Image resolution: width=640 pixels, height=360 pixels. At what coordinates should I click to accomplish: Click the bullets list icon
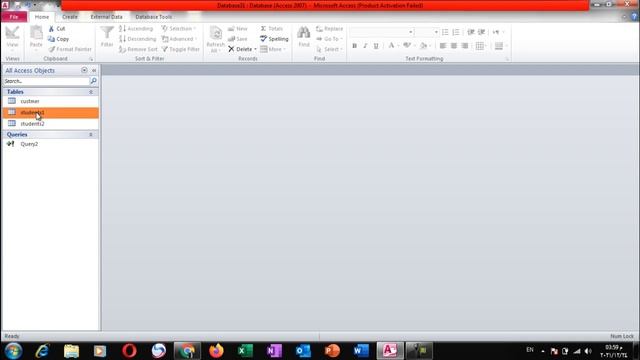coord(445,32)
